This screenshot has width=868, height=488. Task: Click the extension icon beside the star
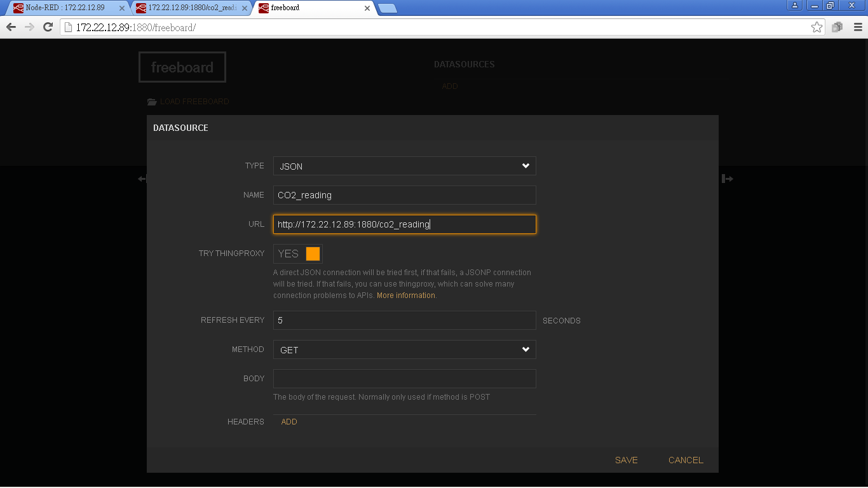click(x=837, y=27)
